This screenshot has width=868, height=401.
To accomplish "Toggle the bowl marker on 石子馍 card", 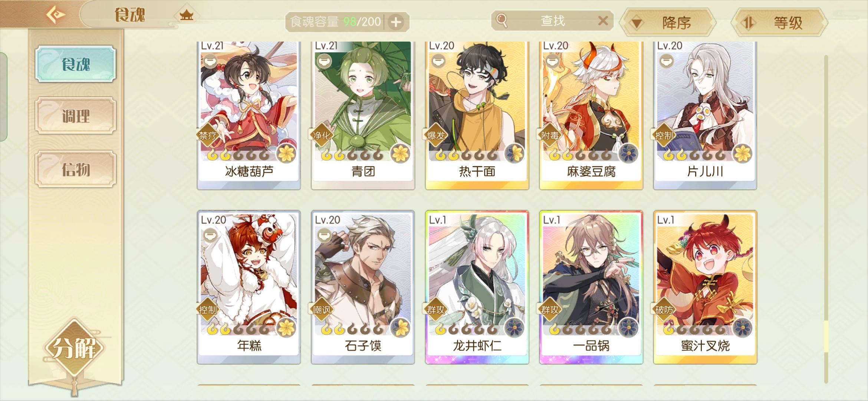I will pyautogui.click(x=324, y=235).
